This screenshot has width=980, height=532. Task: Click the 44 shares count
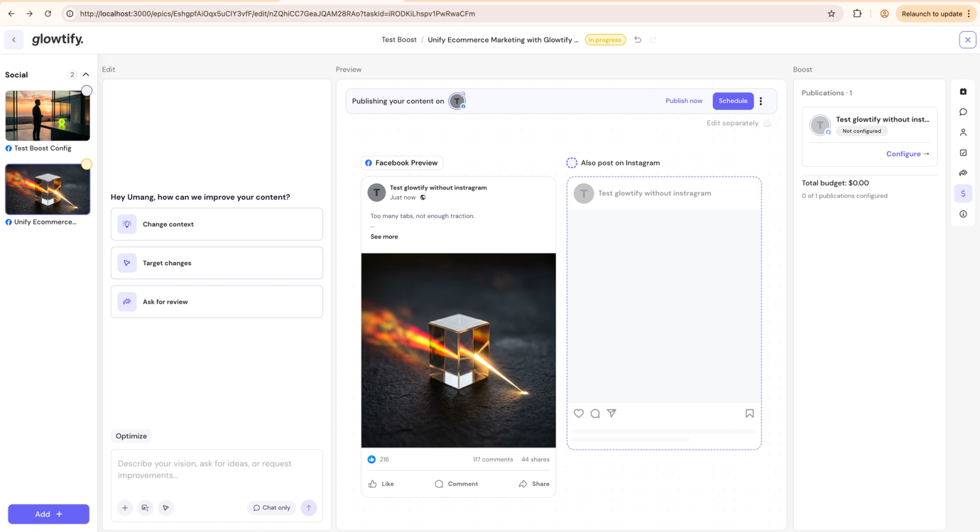pos(535,459)
